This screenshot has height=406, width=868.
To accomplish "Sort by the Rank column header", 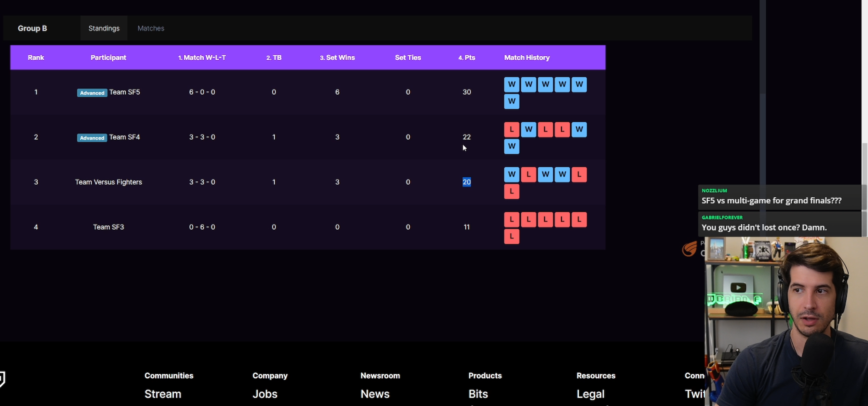I will point(36,57).
